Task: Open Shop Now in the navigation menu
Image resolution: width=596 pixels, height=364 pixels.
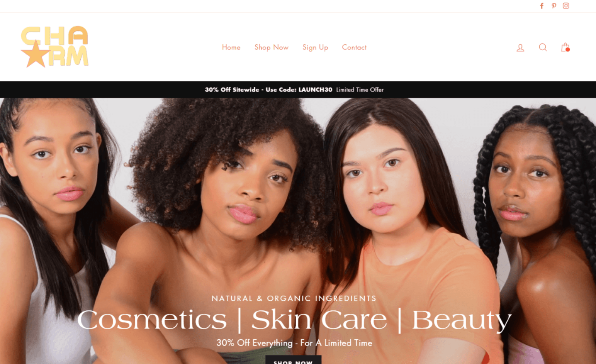Action: (x=271, y=47)
